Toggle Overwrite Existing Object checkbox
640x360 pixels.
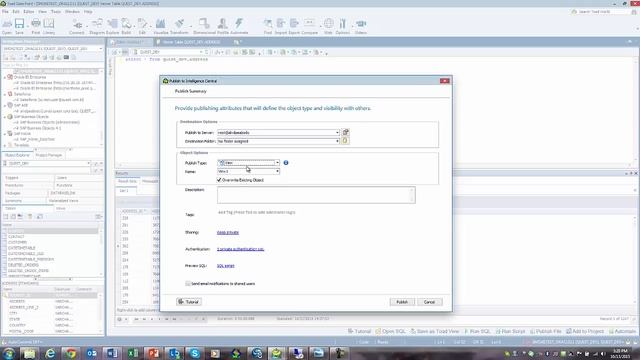click(219, 180)
